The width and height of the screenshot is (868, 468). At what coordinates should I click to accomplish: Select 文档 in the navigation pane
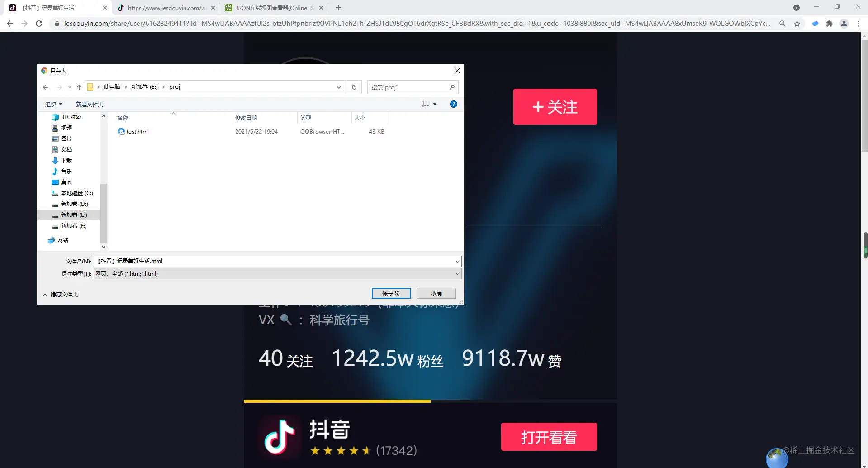click(66, 150)
